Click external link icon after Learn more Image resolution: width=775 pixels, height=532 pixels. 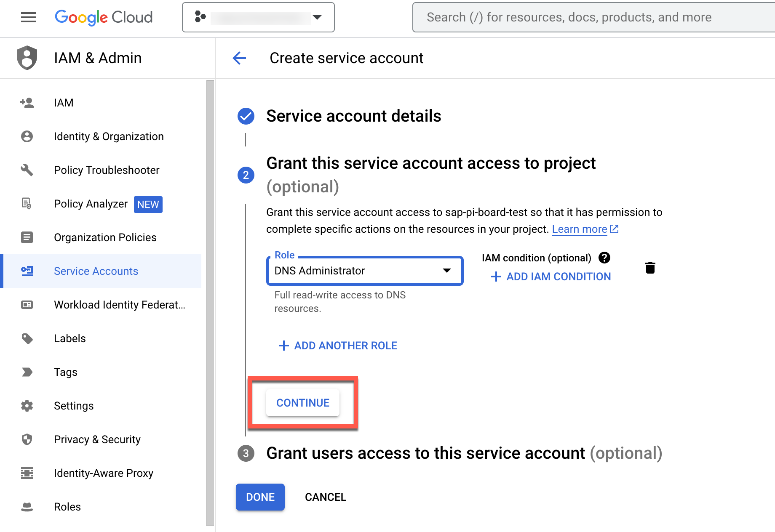point(614,229)
